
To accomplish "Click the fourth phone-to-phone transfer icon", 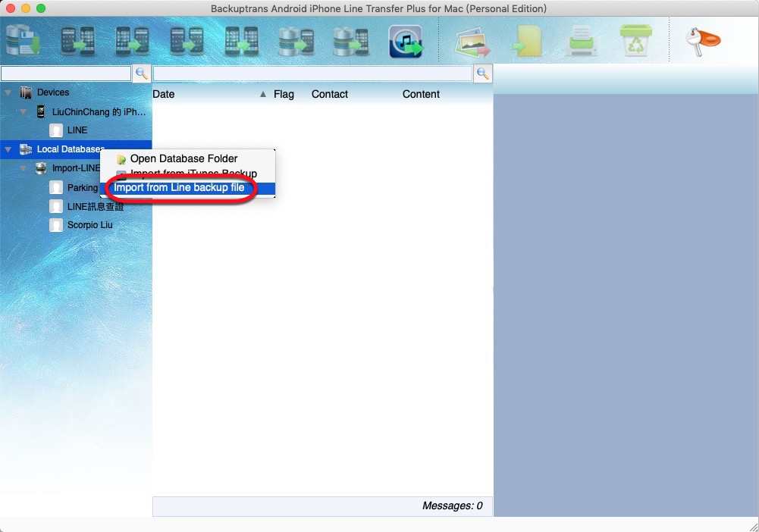I will tap(242, 41).
